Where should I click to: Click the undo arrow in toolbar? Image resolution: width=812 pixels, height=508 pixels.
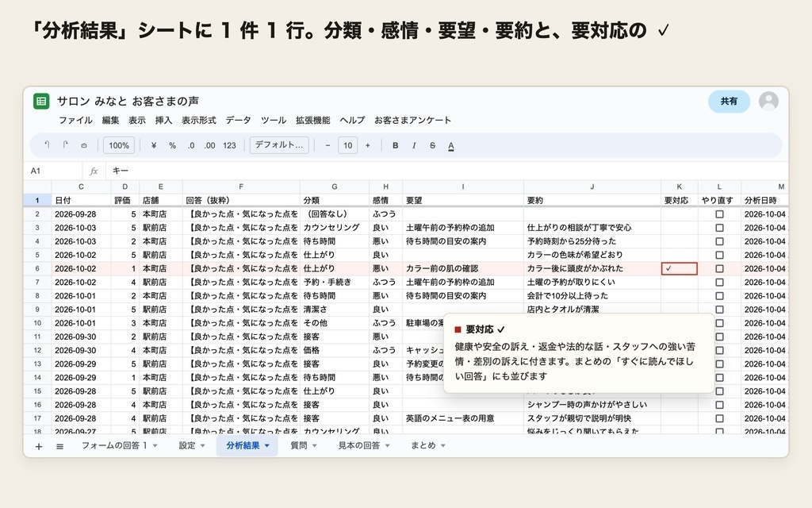pyautogui.click(x=47, y=145)
